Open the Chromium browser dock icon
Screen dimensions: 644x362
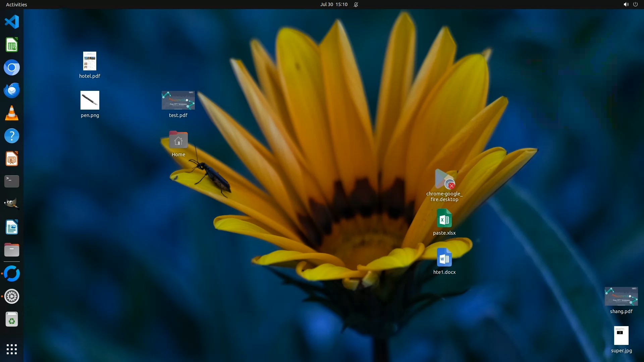12,68
